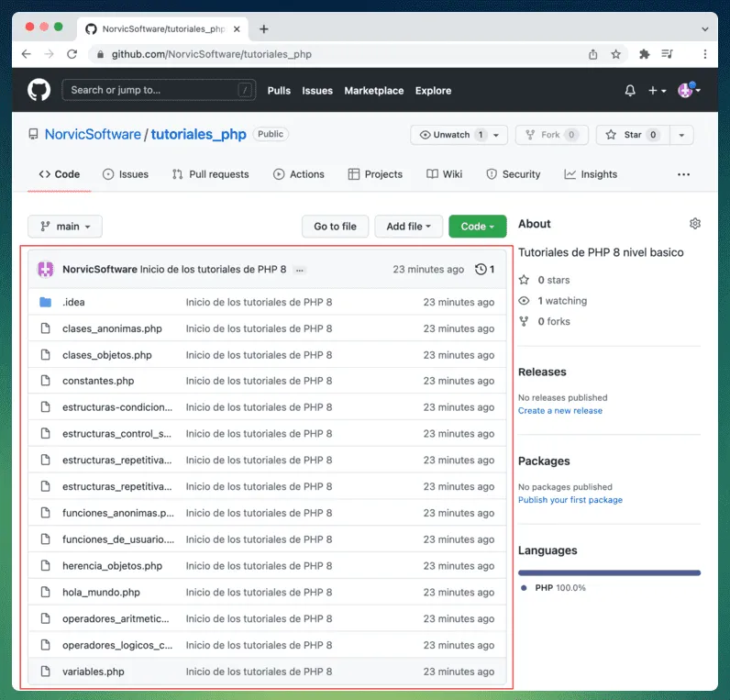This screenshot has width=730, height=700.
Task: Focus the Search or jump to field
Action: [159, 90]
